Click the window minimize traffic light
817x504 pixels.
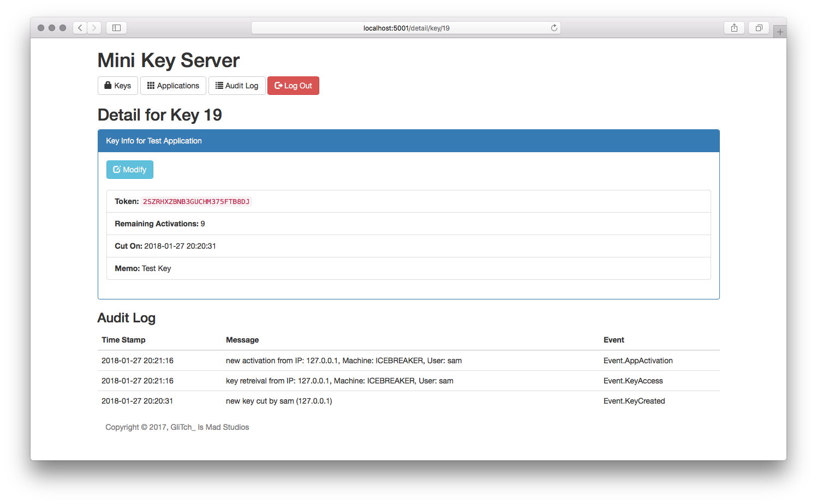[x=52, y=28]
